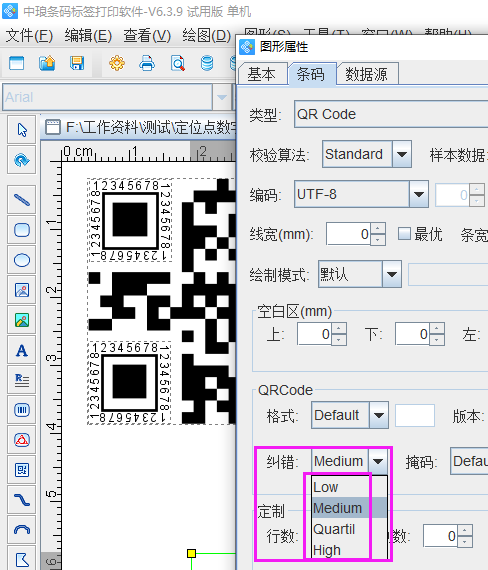
Task: Open the 编辑(E) menu
Action: click(x=88, y=36)
